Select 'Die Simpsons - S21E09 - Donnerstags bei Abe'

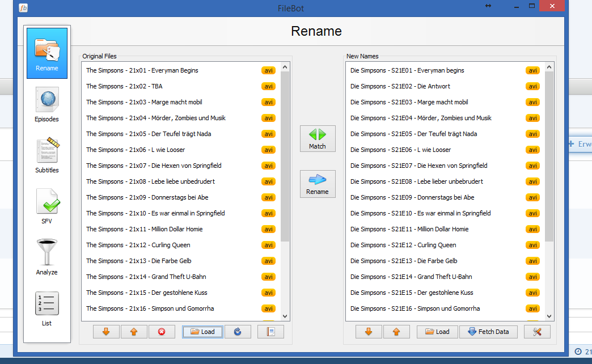pos(446,197)
